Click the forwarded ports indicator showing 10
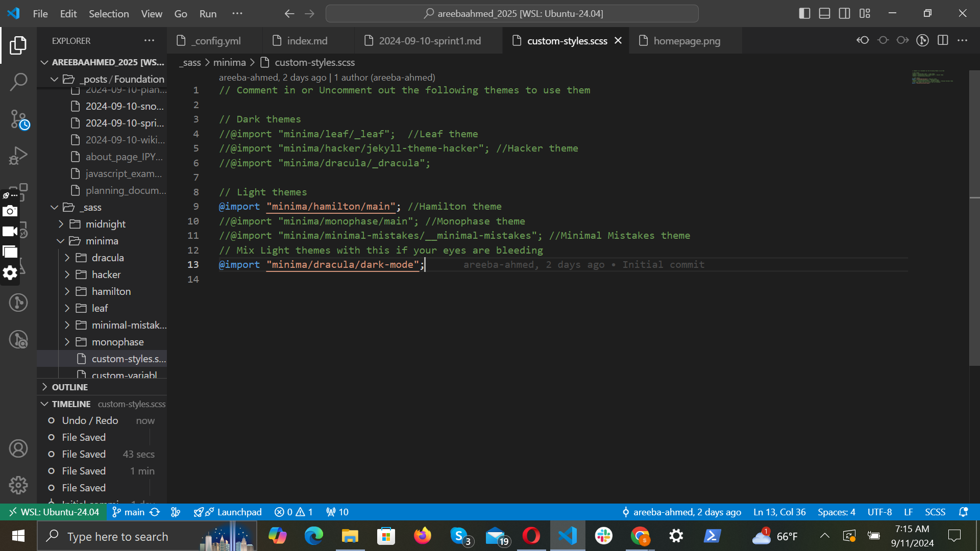This screenshot has width=980, height=551. 337,512
